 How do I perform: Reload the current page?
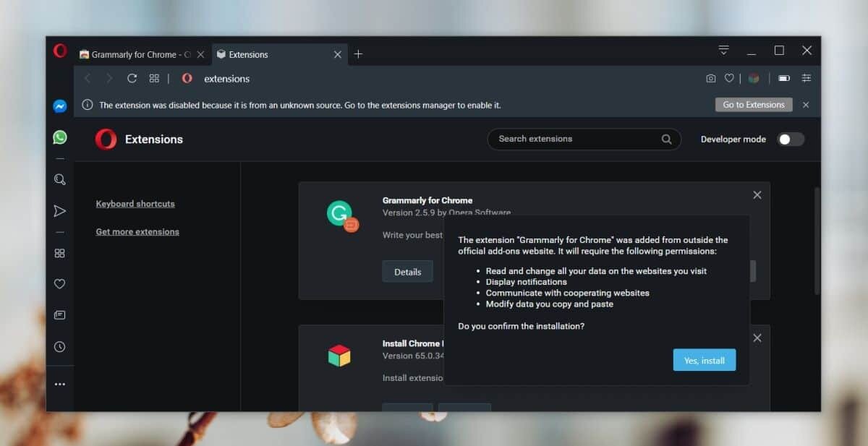132,78
